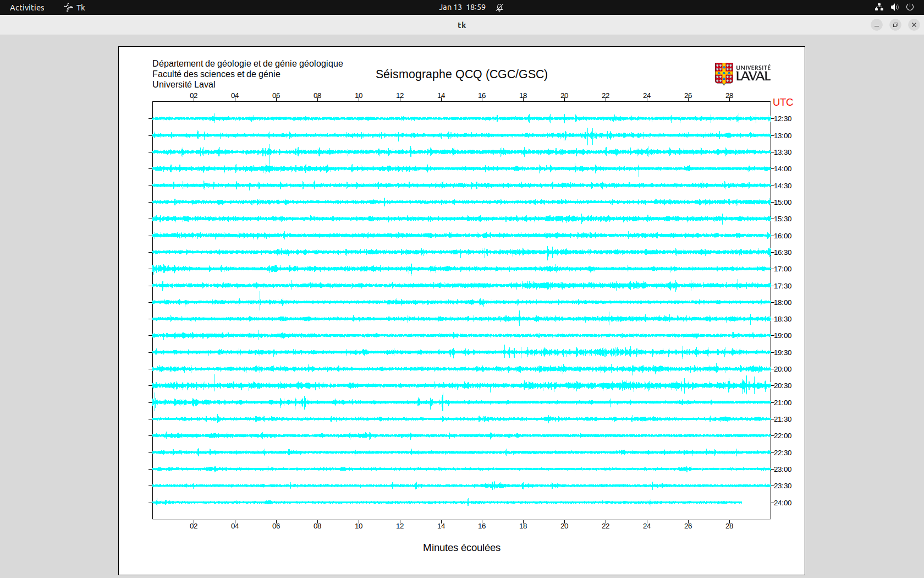Close the tk window

914,25
